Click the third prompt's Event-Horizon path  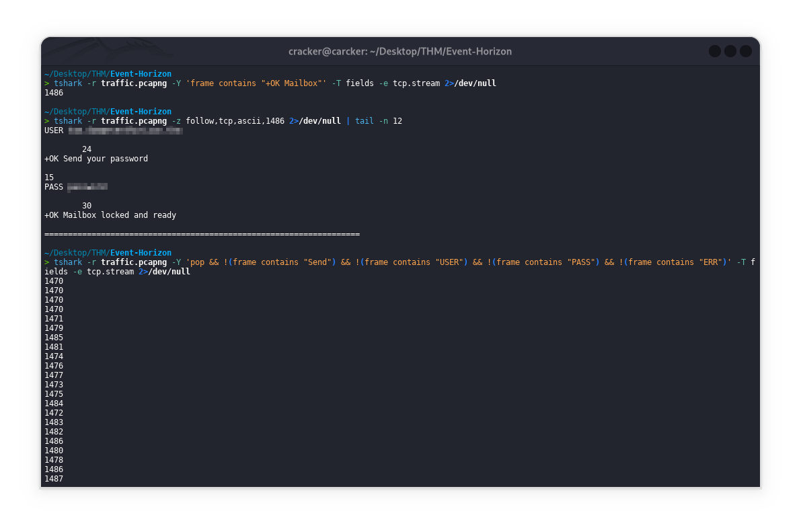pyautogui.click(x=141, y=253)
